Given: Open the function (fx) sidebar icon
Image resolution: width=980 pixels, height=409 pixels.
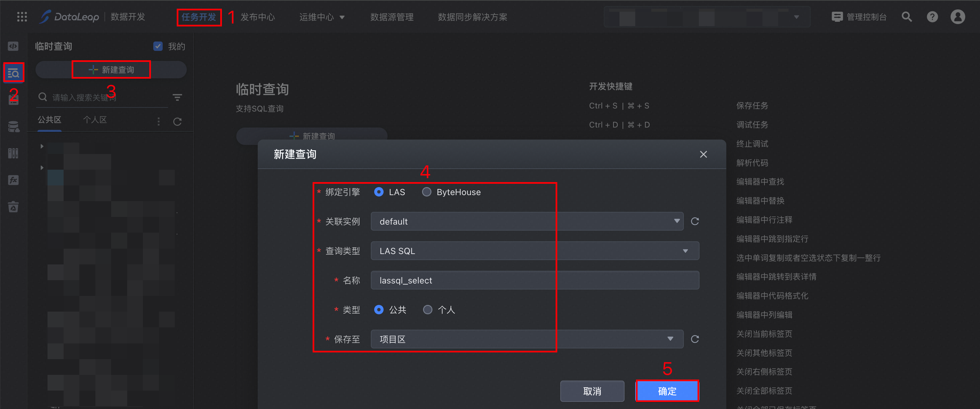Looking at the screenshot, I should tap(13, 180).
